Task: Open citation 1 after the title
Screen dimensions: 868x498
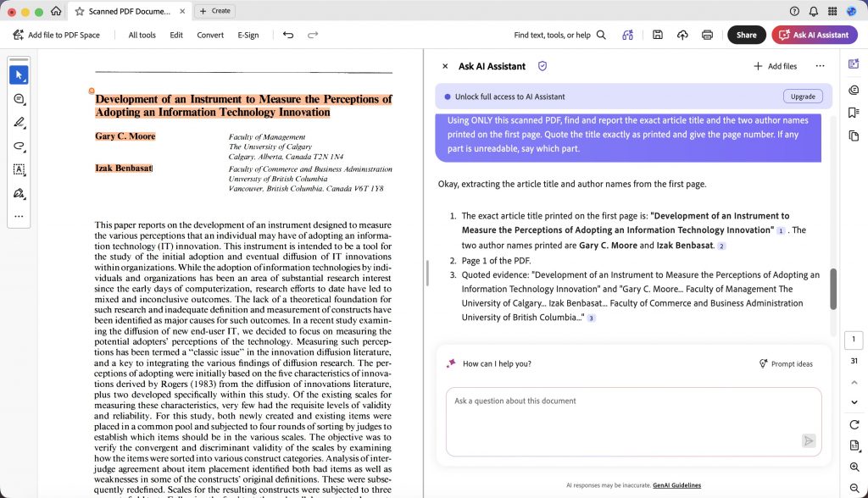Action: pyautogui.click(x=781, y=230)
